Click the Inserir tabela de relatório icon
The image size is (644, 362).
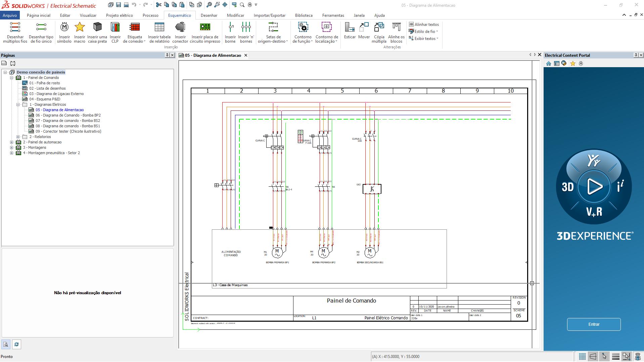click(159, 27)
